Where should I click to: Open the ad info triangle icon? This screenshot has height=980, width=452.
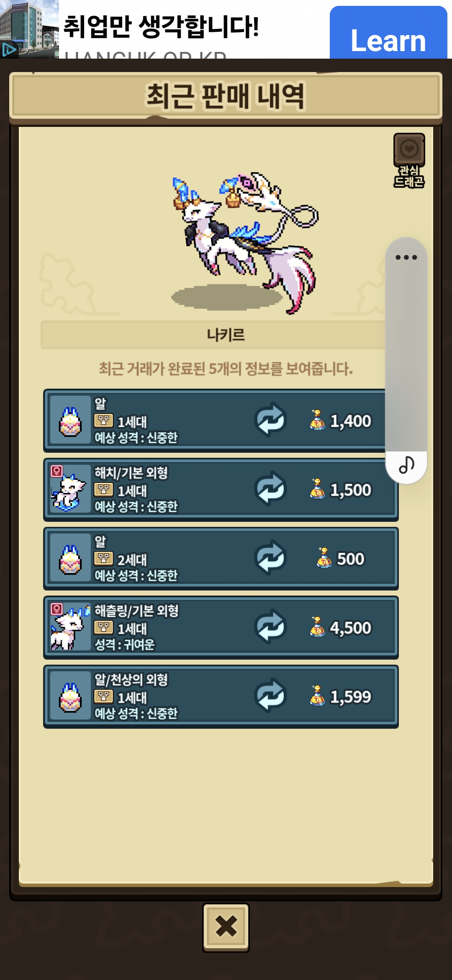coord(8,50)
